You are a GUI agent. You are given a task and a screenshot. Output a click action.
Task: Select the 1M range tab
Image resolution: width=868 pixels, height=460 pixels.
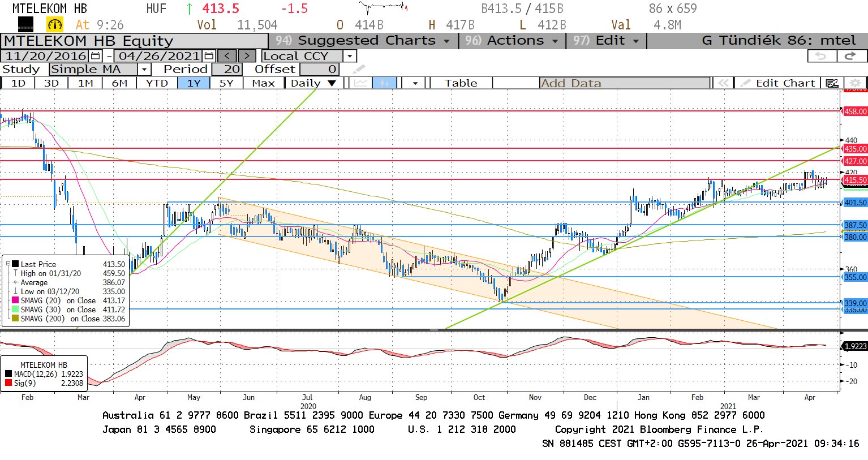[85, 83]
